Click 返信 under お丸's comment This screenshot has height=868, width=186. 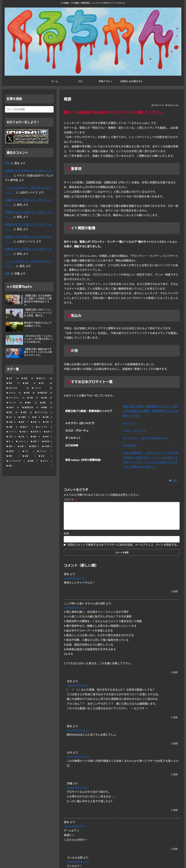tap(174, 774)
